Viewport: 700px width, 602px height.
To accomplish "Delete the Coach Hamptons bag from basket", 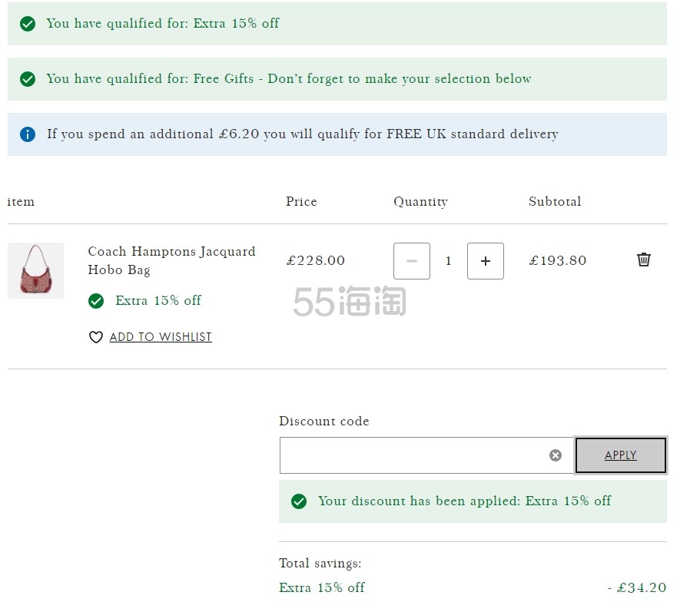I will (643, 260).
